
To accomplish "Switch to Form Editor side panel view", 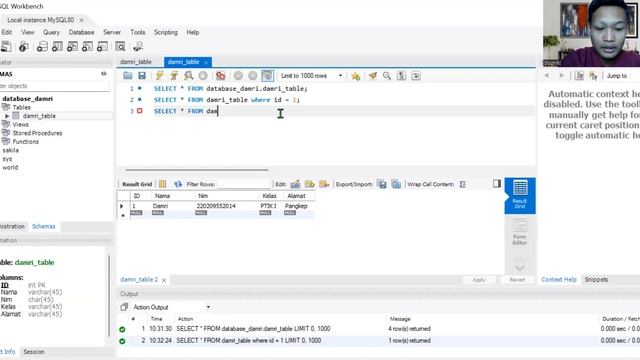I will pyautogui.click(x=520, y=232).
